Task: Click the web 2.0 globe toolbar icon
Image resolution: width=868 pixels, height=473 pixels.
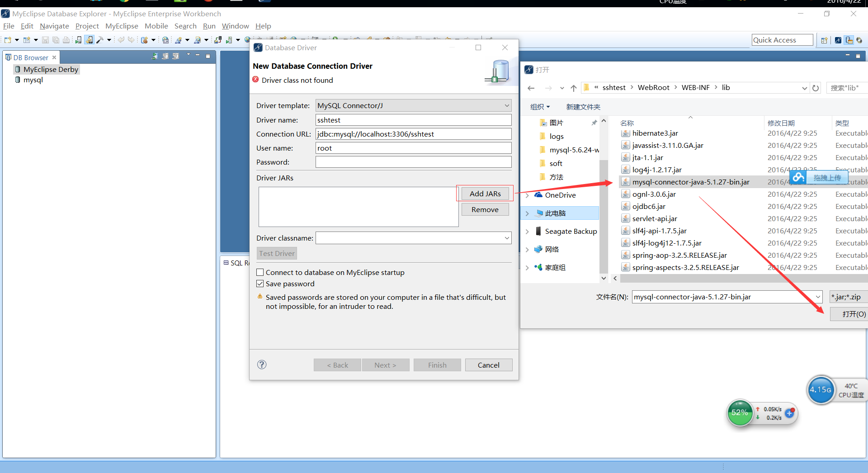Action: 165,40
